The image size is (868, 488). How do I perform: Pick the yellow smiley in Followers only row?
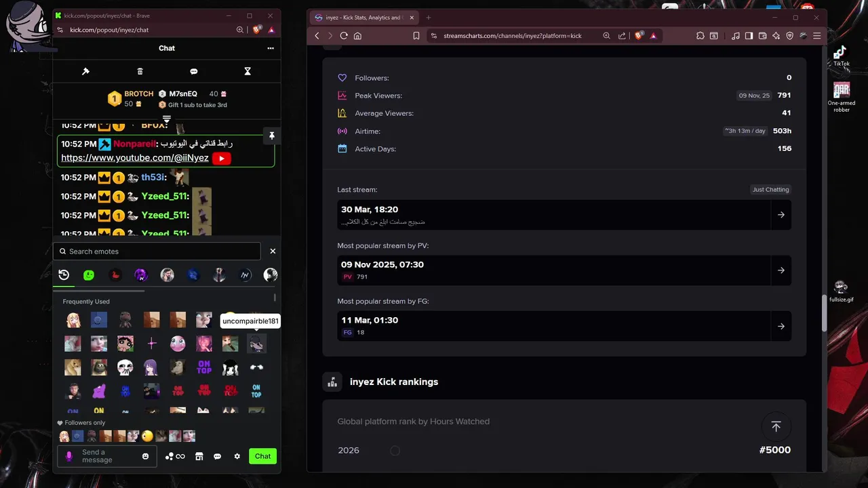(x=147, y=436)
